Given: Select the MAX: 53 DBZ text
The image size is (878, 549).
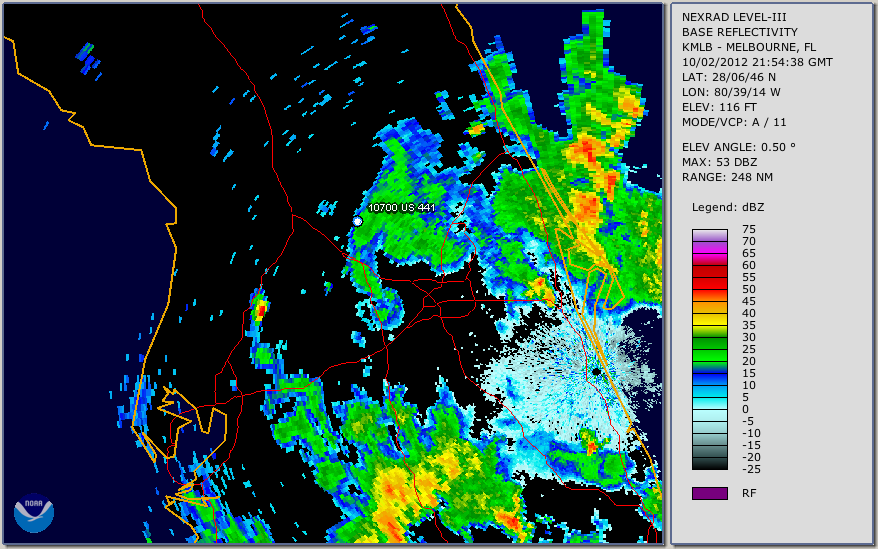Looking at the screenshot, I should point(720,162).
